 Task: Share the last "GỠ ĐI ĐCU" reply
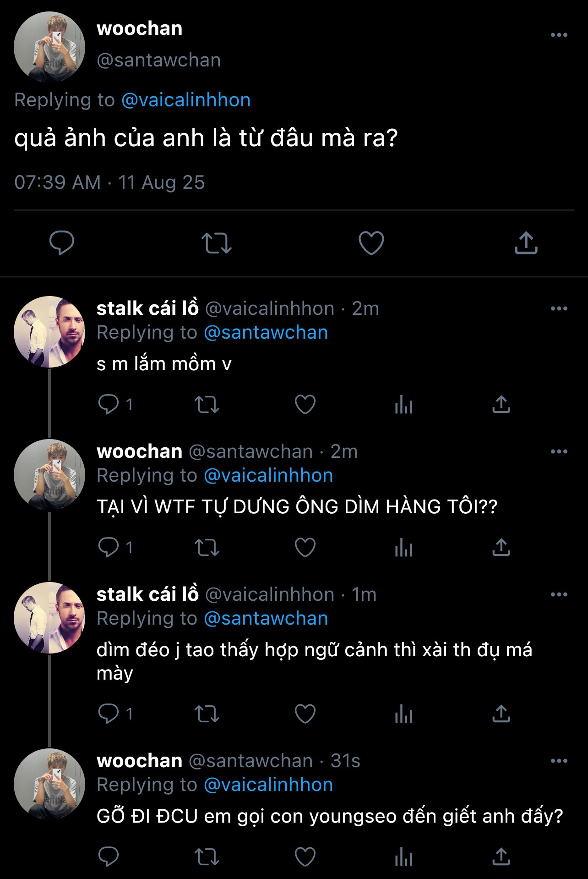tap(501, 857)
